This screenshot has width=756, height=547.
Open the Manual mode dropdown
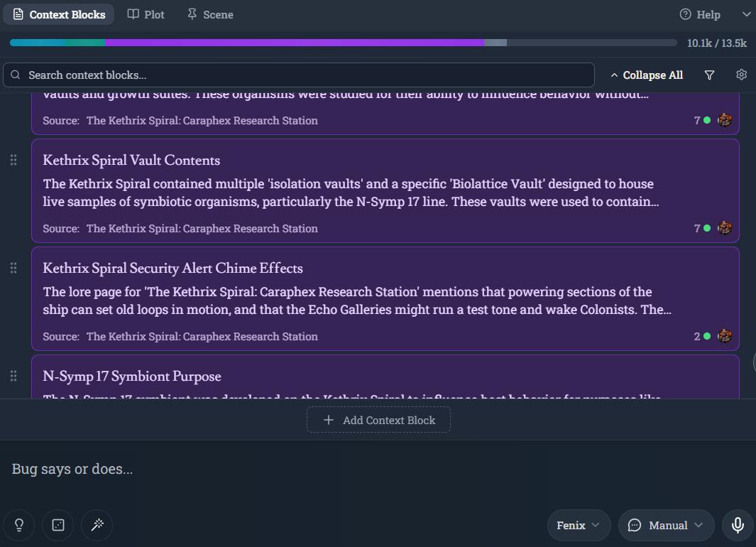coord(666,525)
